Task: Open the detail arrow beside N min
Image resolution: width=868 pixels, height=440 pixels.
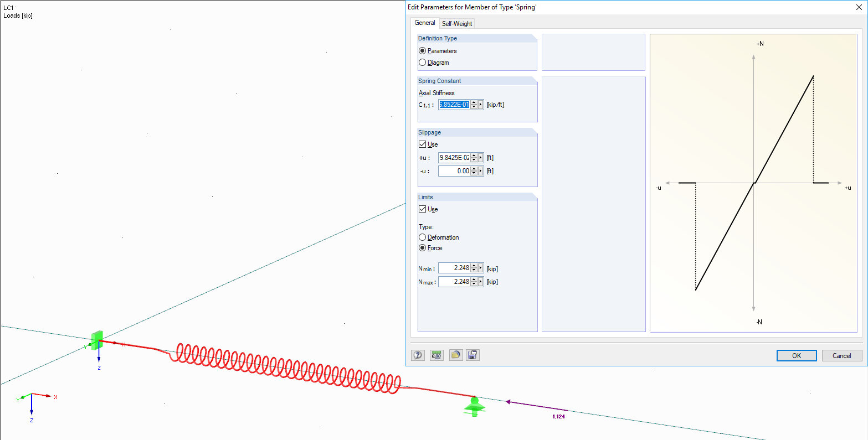Action: 481,268
